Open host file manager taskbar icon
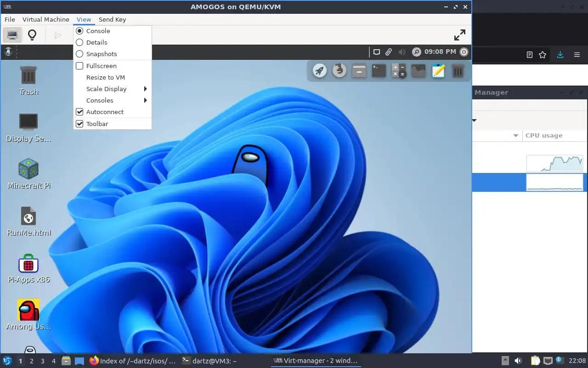The width and height of the screenshot is (588, 368). (66, 361)
